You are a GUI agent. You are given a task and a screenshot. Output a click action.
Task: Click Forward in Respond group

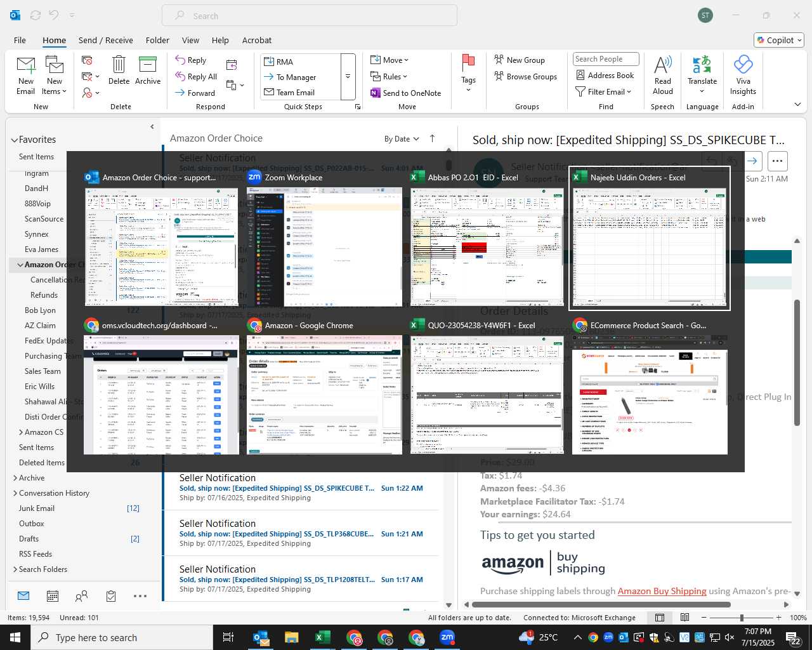pos(195,93)
